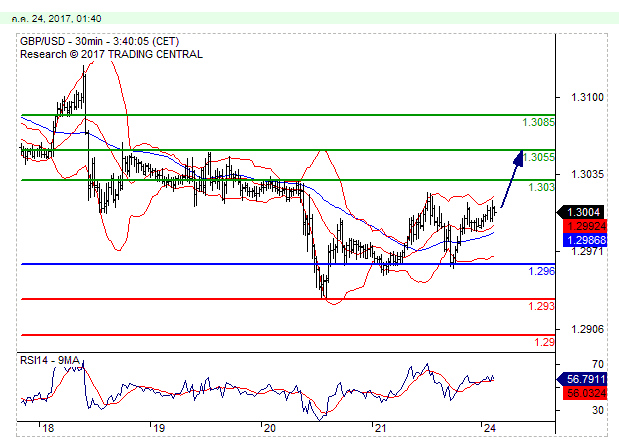619x443 pixels.
Task: Select the red 1.29 support label
Action: click(x=545, y=342)
